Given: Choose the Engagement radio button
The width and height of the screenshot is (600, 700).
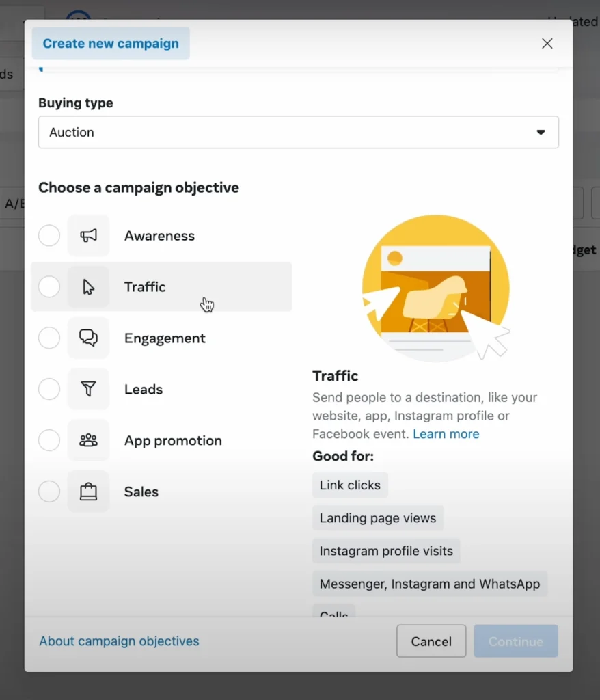Looking at the screenshot, I should tap(49, 338).
